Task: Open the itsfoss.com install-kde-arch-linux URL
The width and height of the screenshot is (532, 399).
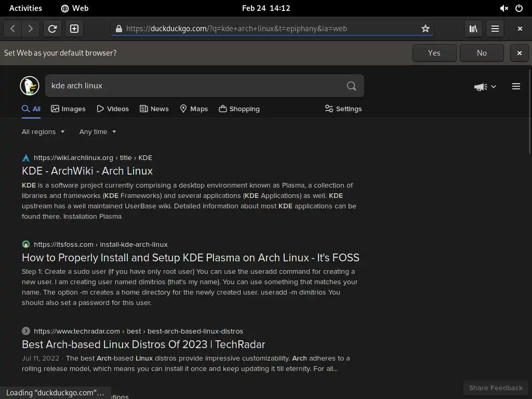Action: pyautogui.click(x=101, y=244)
